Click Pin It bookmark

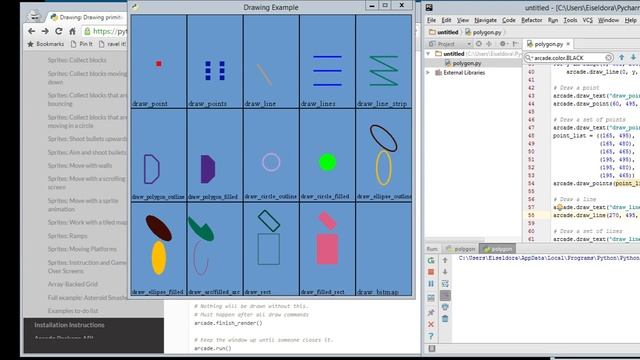point(82,44)
